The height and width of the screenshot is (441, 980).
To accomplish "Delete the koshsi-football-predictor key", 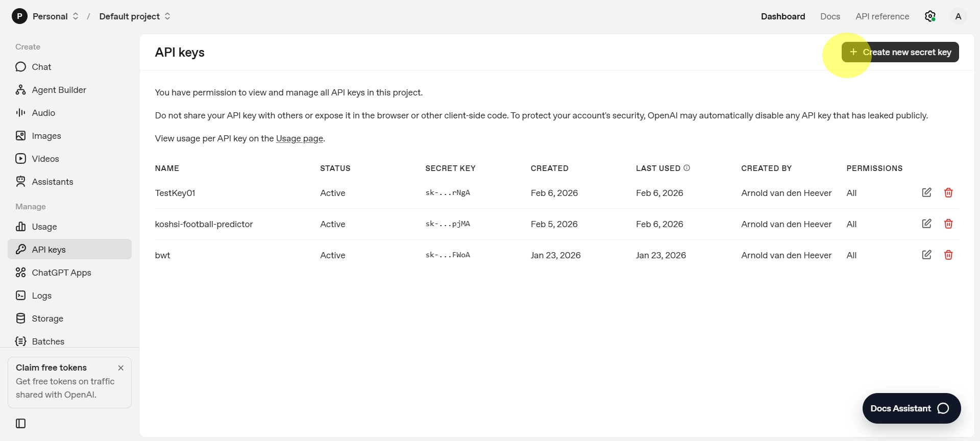I will [948, 224].
